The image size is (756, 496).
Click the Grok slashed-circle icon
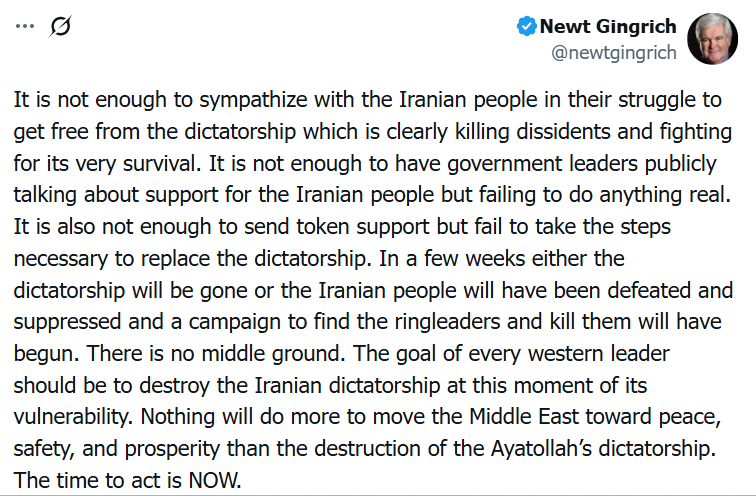tap(59, 27)
